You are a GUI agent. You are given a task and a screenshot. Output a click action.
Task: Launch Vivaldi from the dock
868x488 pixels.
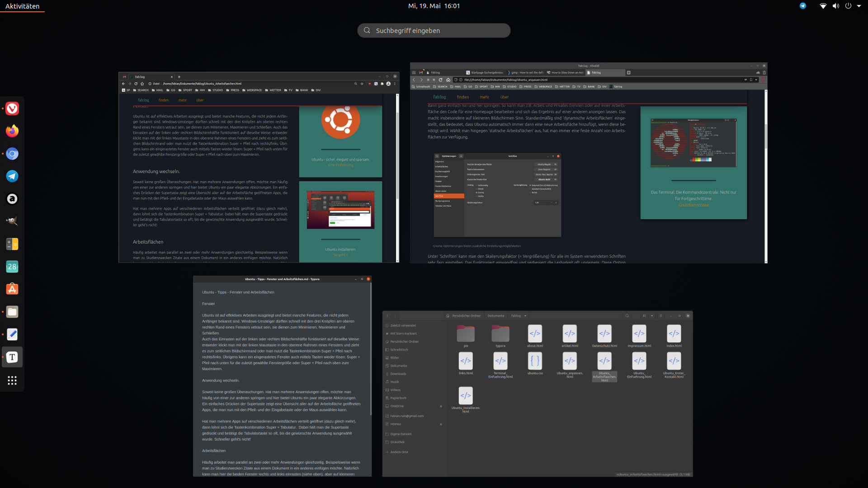coord(12,108)
